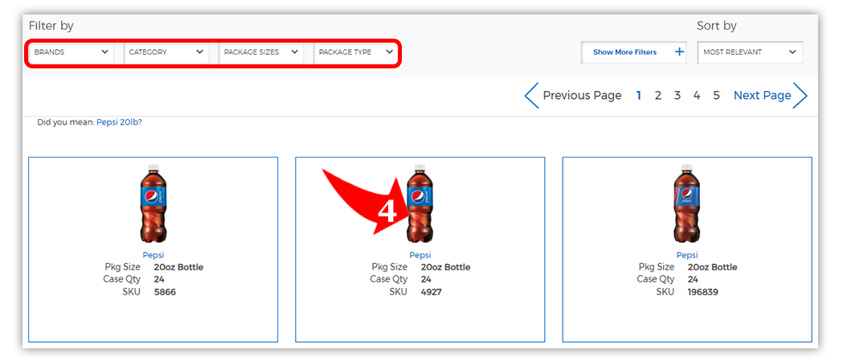Open Pepsi product link above SKU 4927
Screen dimensions: 868x362
coord(420,255)
